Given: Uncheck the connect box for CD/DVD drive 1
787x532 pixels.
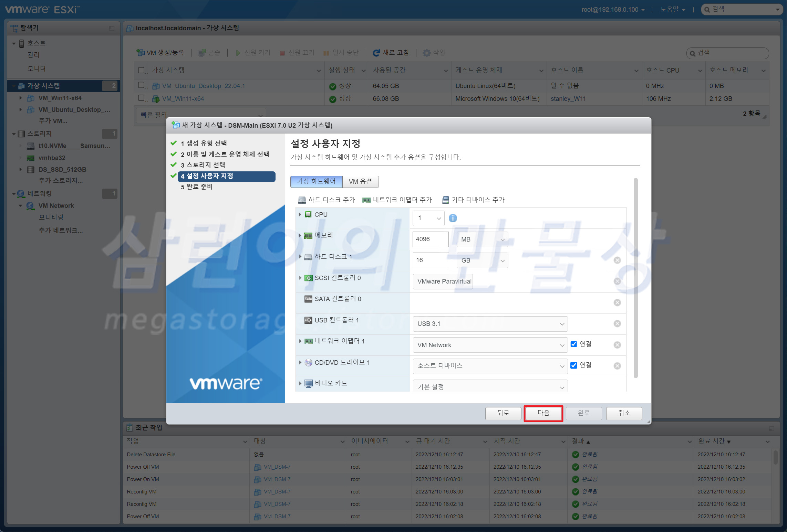Looking at the screenshot, I should pyautogui.click(x=574, y=365).
